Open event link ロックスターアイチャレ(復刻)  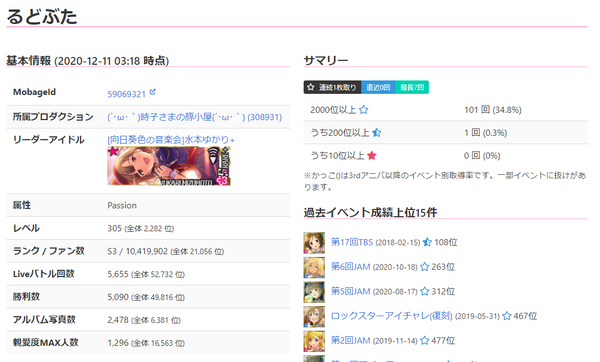pyautogui.click(x=391, y=316)
